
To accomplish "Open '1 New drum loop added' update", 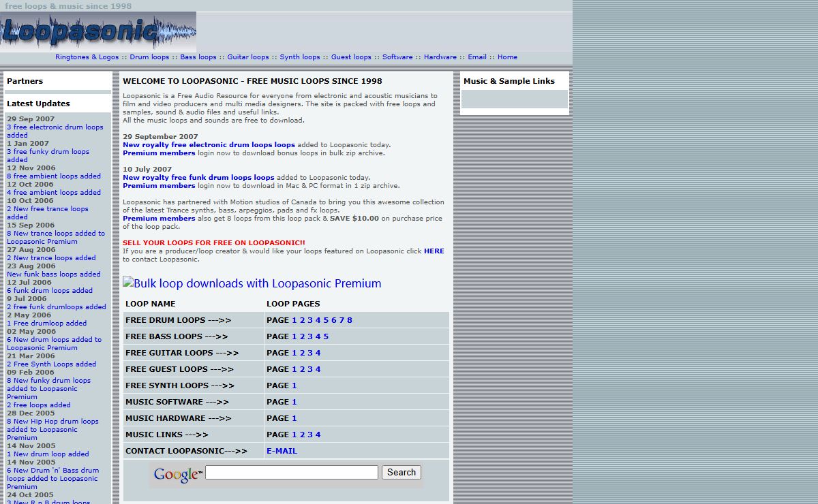I will click(x=48, y=454).
